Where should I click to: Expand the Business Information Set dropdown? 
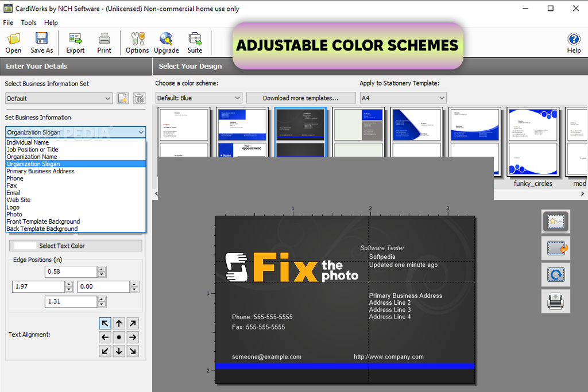click(59, 99)
